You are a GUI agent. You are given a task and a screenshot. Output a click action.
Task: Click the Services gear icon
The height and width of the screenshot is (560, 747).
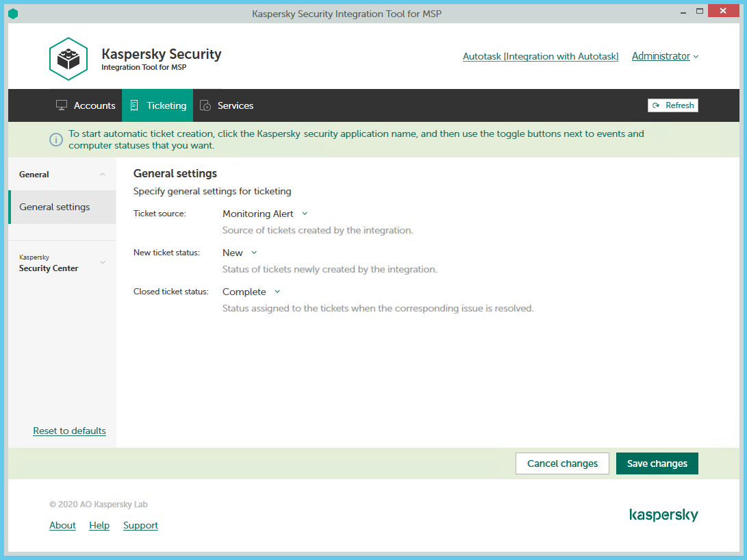tap(205, 105)
